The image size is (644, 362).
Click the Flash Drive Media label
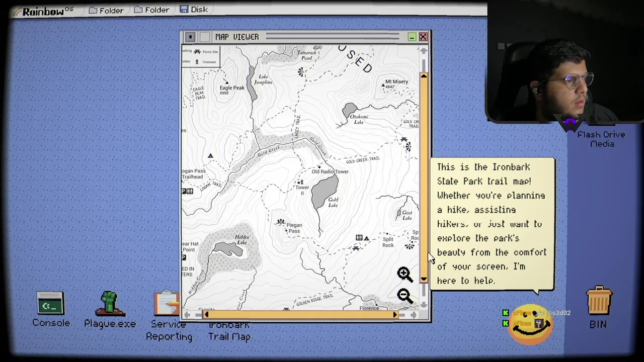click(602, 139)
